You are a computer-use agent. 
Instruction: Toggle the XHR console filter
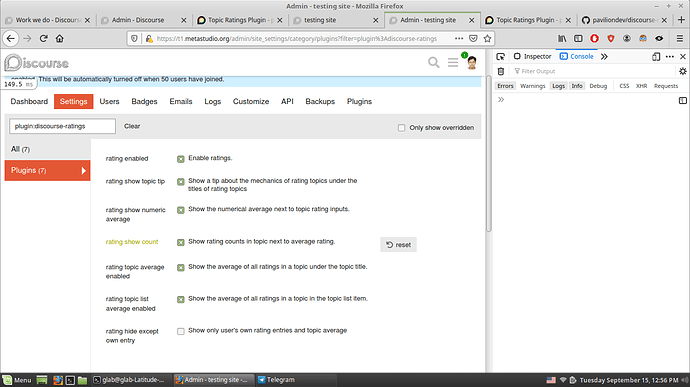[641, 86]
